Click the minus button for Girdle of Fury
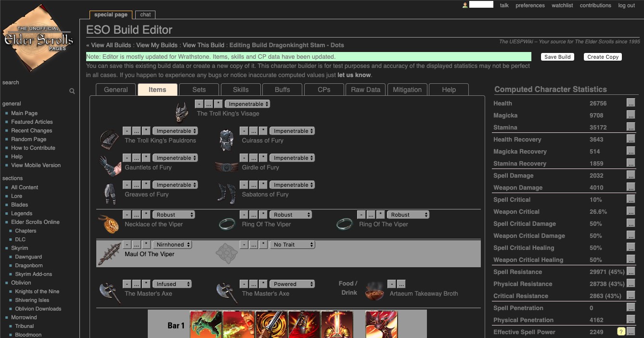Viewport: 644px width, 338px height. click(x=244, y=158)
